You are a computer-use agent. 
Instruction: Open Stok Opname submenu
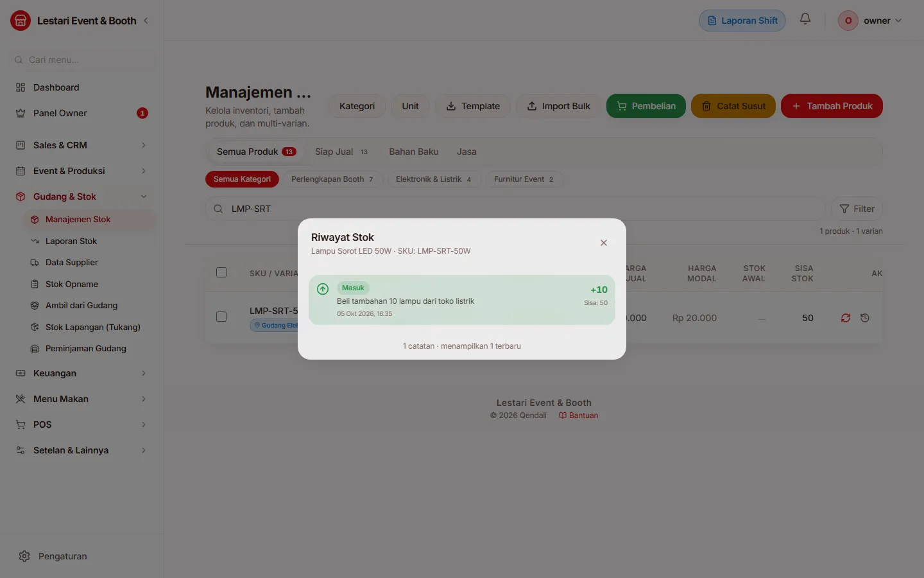[x=89, y=284]
